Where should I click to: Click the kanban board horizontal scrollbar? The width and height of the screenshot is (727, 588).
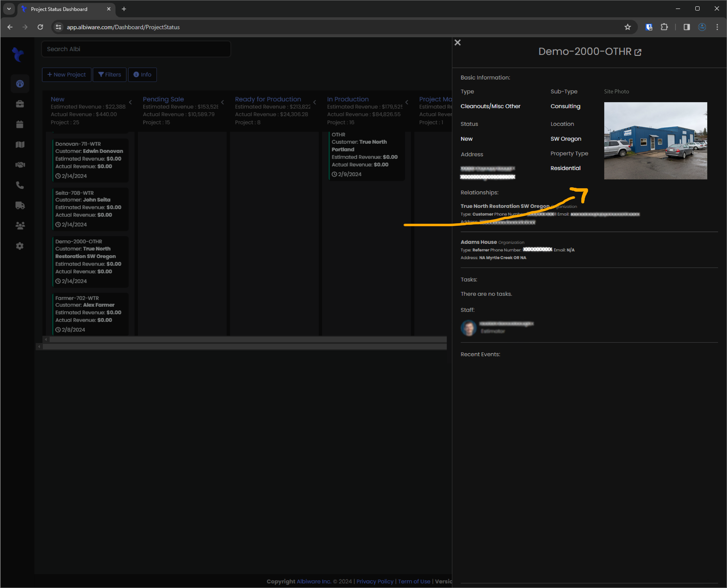coord(248,339)
